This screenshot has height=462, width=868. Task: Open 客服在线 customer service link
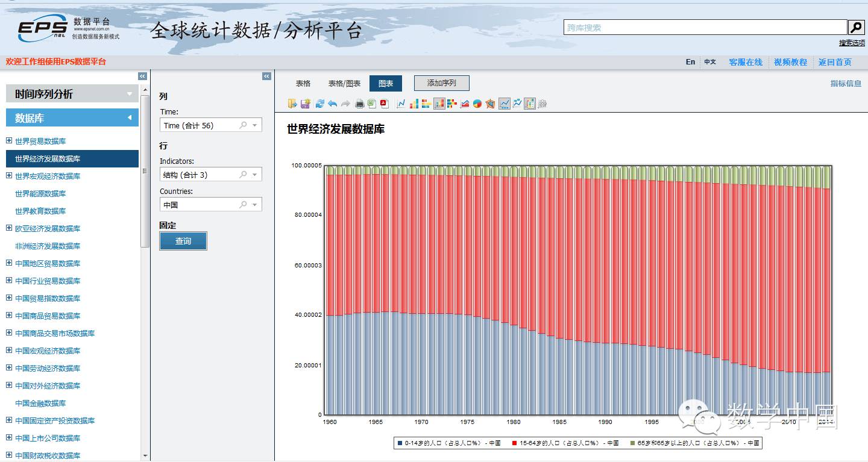click(x=746, y=62)
